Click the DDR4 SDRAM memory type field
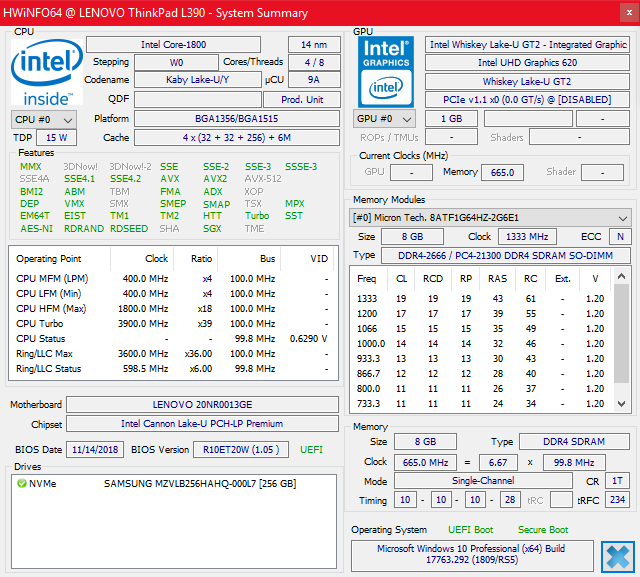The width and height of the screenshot is (640, 577). (574, 442)
